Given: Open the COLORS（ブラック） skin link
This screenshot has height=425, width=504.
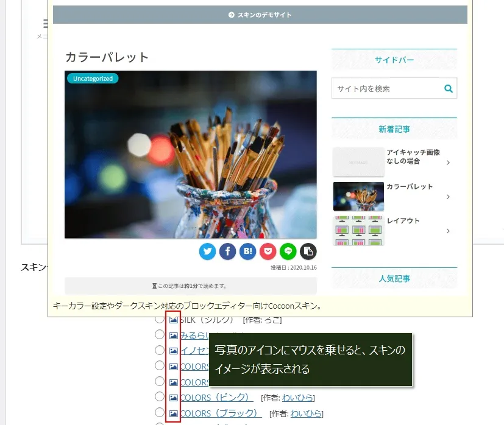Looking at the screenshot, I should click(x=216, y=413).
